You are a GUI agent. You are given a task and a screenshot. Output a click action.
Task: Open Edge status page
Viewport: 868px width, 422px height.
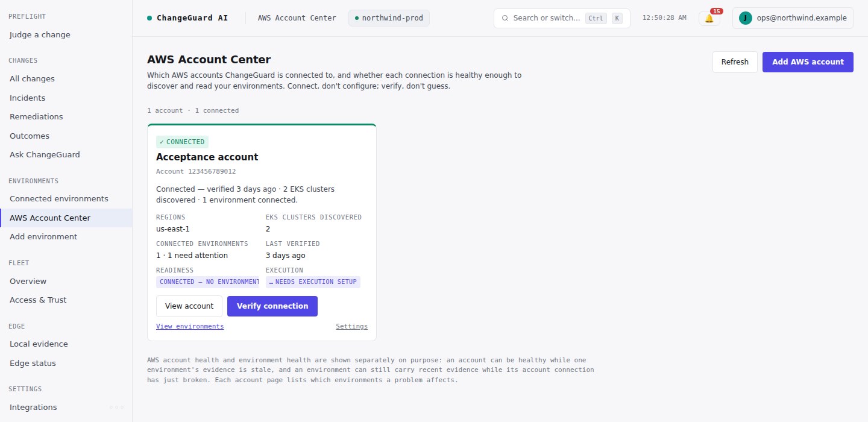coord(66,363)
